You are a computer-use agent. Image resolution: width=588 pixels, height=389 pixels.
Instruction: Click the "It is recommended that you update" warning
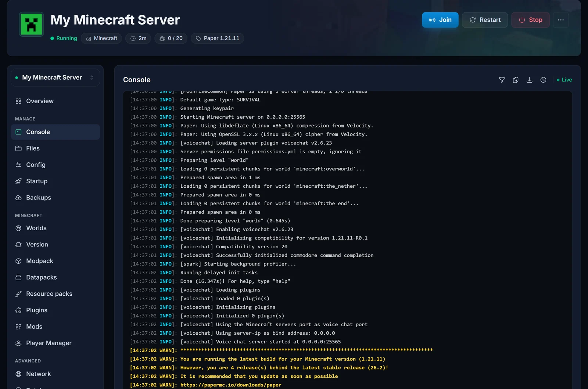234,377
